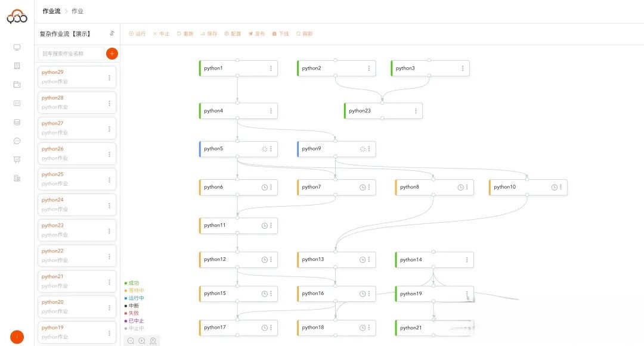Open python1 node's three-dot menu
The image size is (644, 346).
(x=271, y=68)
